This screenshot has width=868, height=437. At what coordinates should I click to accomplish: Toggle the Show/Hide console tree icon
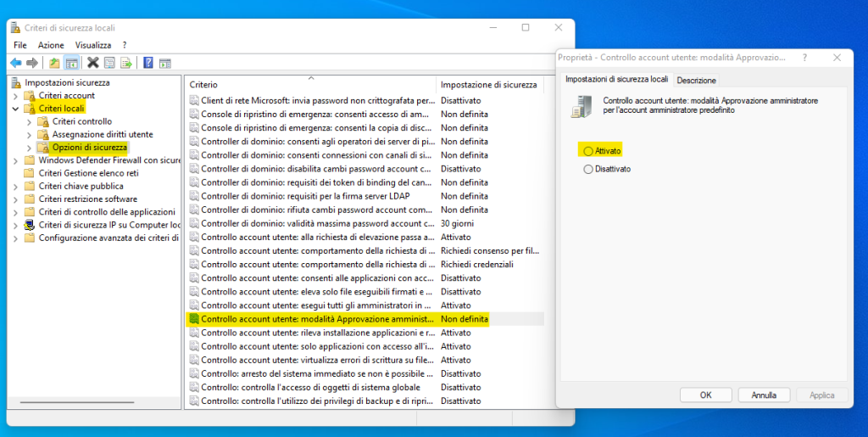click(x=72, y=63)
